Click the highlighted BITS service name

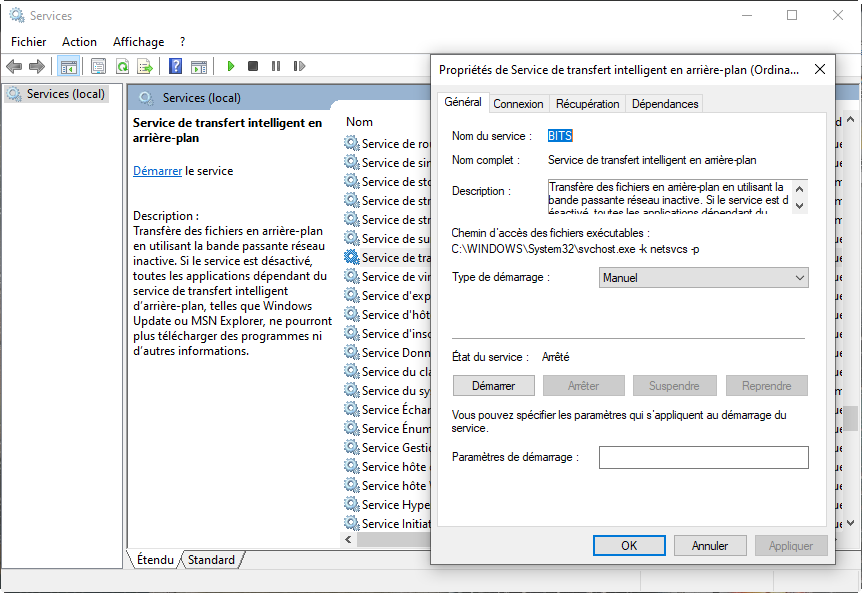tap(560, 136)
